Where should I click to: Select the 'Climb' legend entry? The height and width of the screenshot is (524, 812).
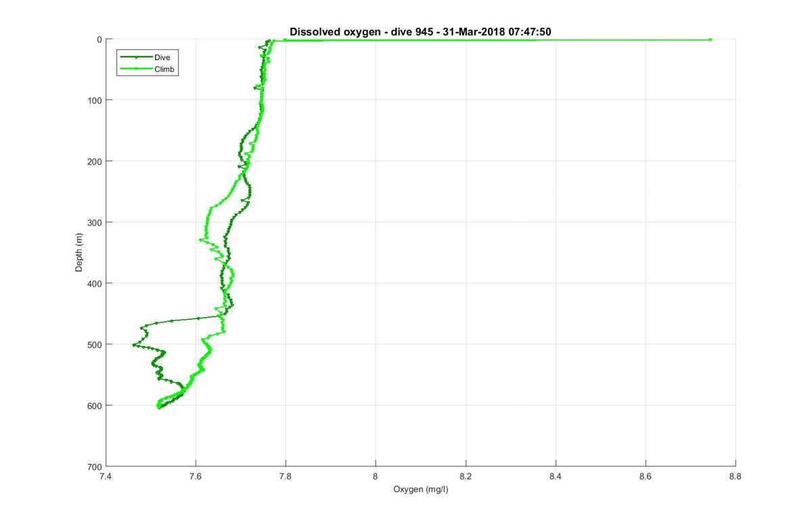(x=164, y=68)
